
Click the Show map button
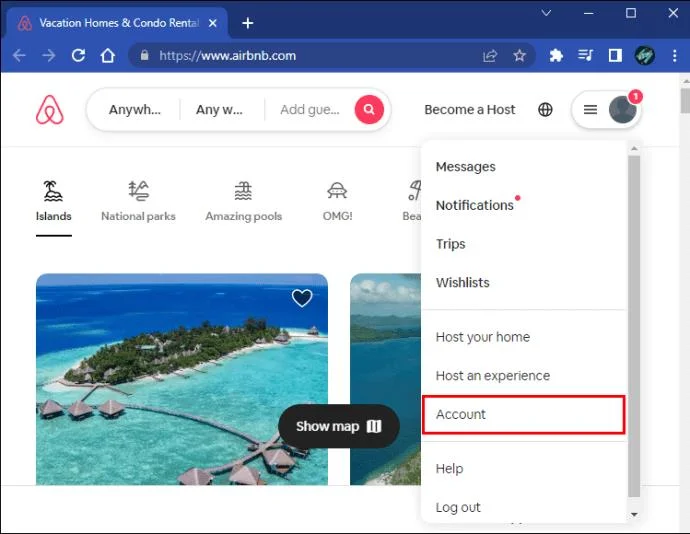point(339,426)
